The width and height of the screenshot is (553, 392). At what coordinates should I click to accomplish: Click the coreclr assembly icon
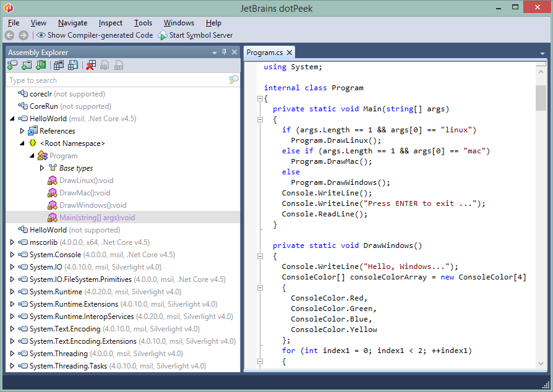[23, 94]
